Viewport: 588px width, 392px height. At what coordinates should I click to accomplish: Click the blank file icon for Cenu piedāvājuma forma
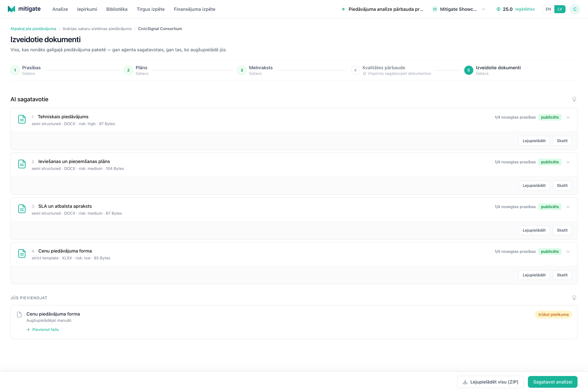19,315
